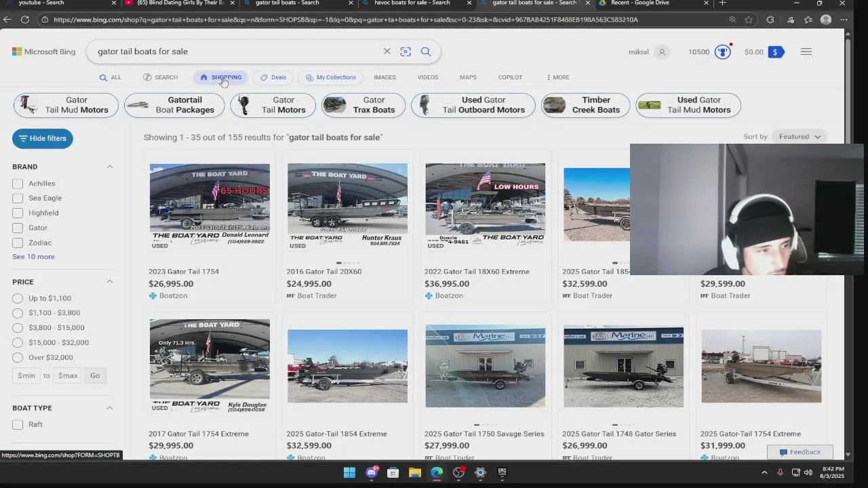Open the hamburger settings menu
Image resolution: width=868 pixels, height=488 pixels.
(806, 52)
